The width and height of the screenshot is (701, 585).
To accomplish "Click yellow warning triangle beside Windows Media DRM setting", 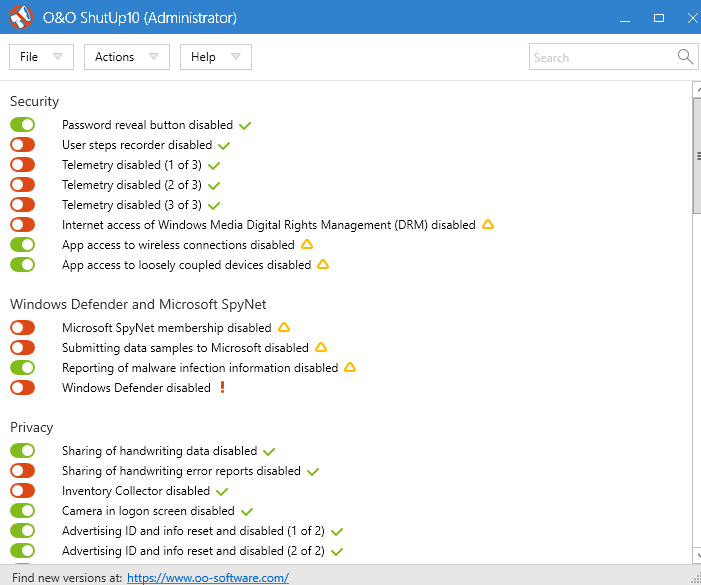I will 488,224.
